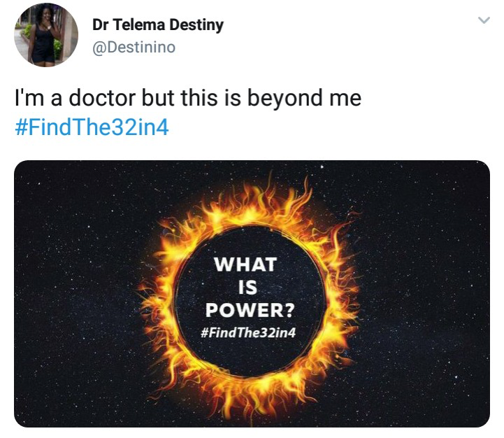This screenshot has width=504, height=438.
Task: Open the tweet options chevron menu
Action: click(484, 20)
